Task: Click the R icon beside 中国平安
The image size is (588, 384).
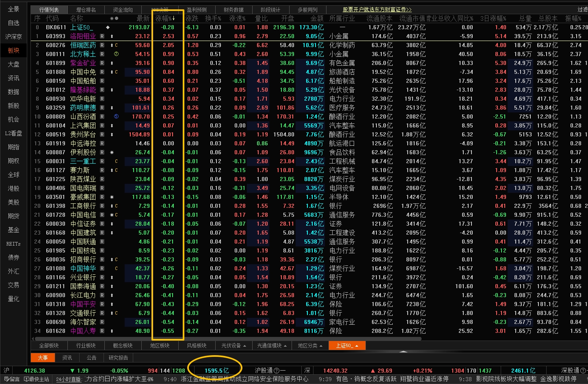Action: (102, 304)
